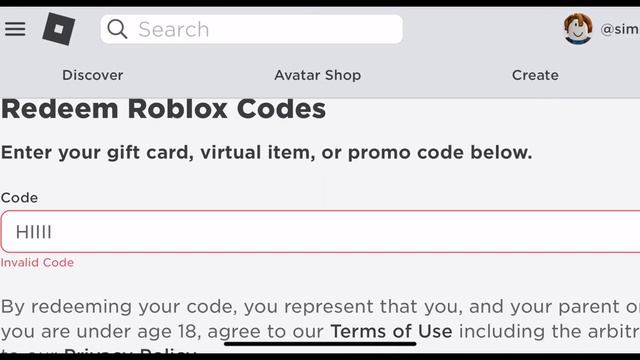
Task: Click the gift card instruction subtitle
Action: click(267, 153)
